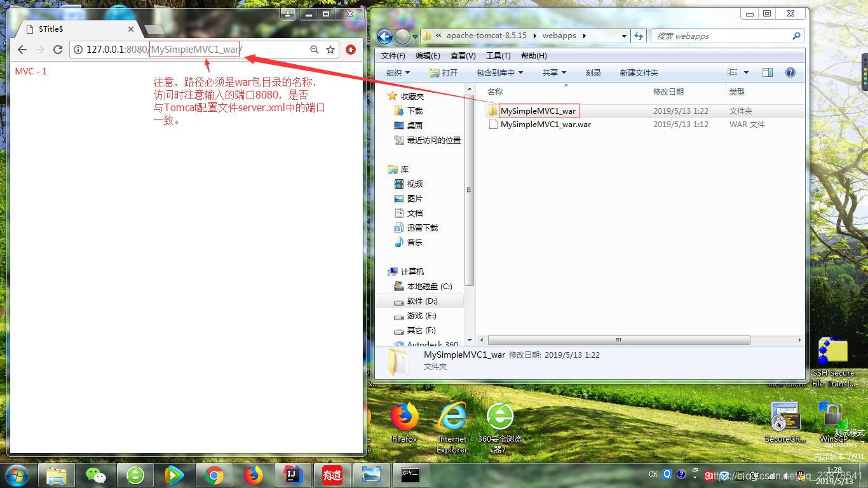Screen dimensions: 868x488
Task: Click the 刻录 toolbar button
Action: click(593, 73)
